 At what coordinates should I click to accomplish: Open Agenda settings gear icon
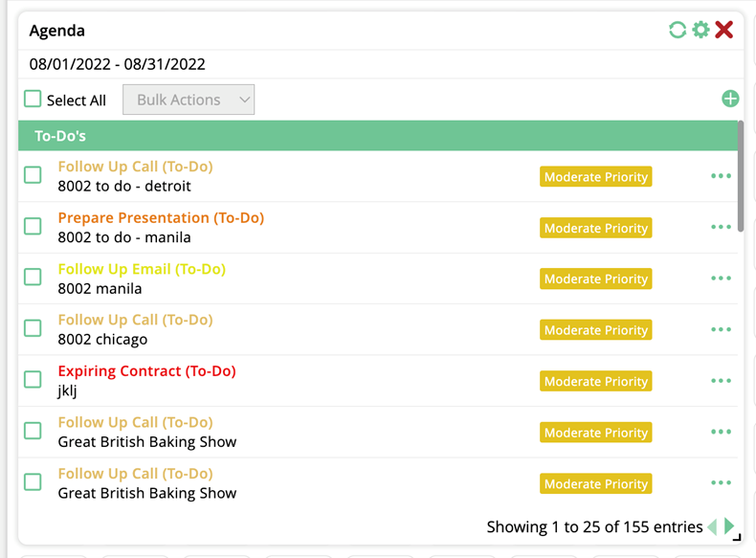coord(700,30)
